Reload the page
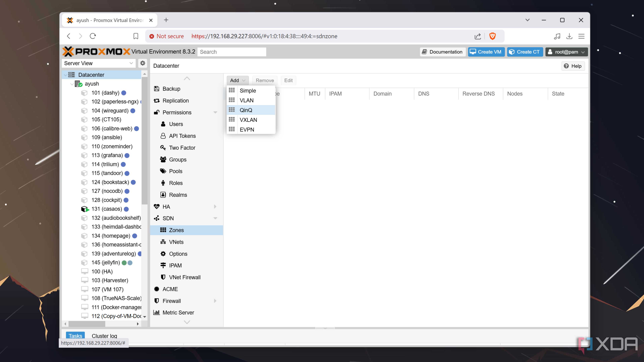This screenshot has width=644, height=362. click(93, 36)
